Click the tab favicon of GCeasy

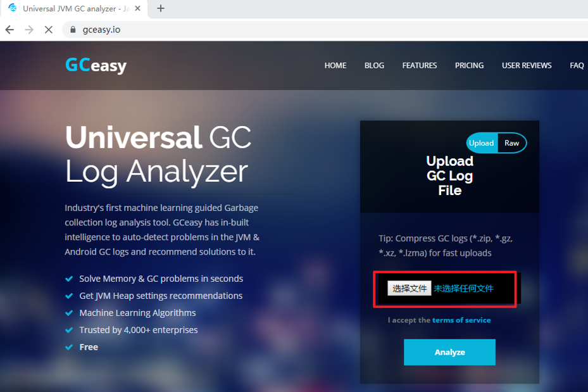(13, 8)
